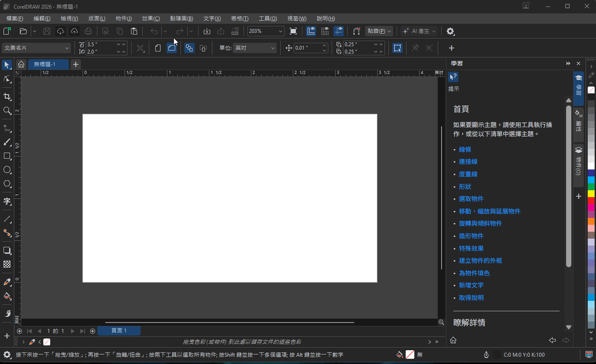
Task: Expand the 北美名片 page size dropdown
Action: pyautogui.click(x=67, y=48)
